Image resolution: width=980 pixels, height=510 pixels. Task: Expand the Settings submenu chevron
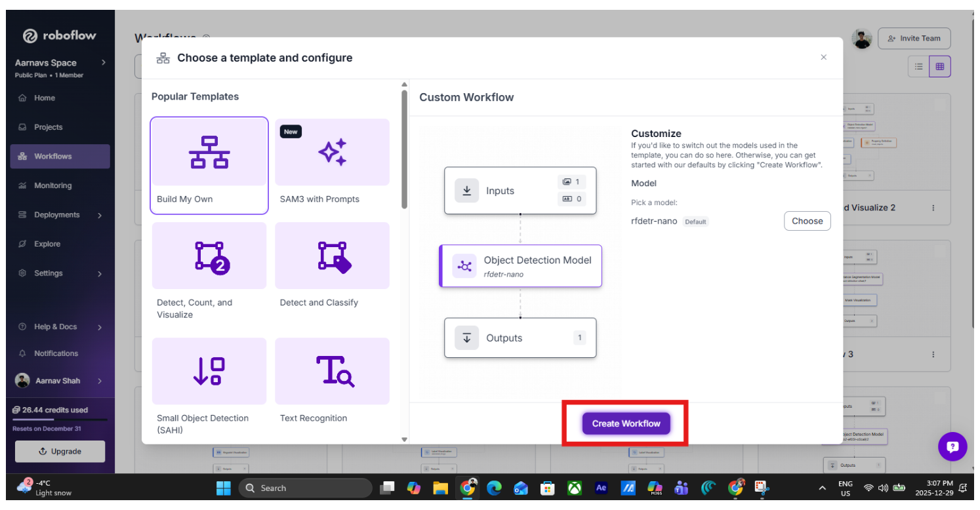(100, 273)
